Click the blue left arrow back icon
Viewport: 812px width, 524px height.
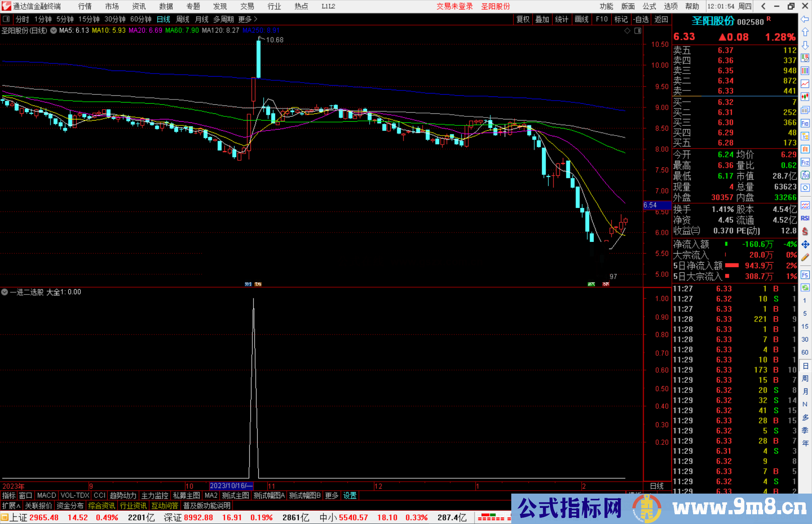point(805,19)
